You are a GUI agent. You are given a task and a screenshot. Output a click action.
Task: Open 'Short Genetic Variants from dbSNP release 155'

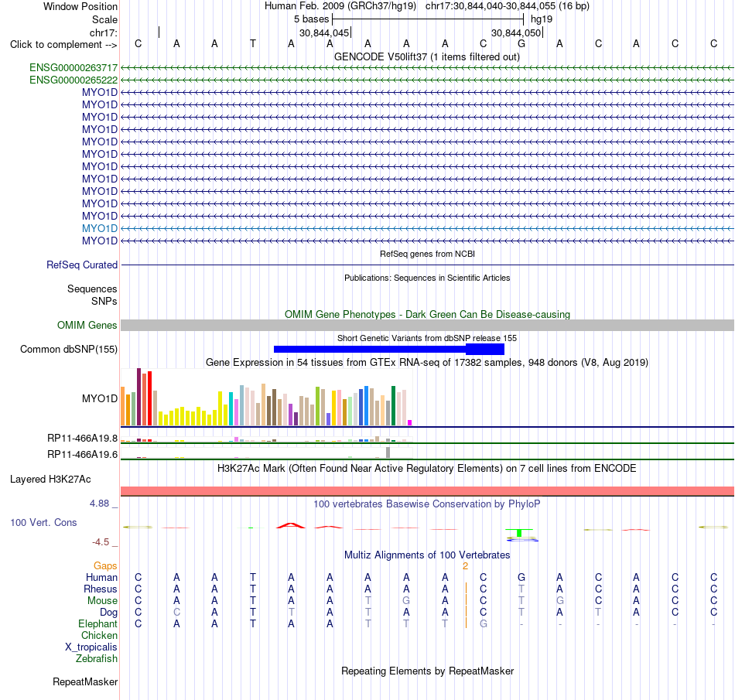[427, 338]
